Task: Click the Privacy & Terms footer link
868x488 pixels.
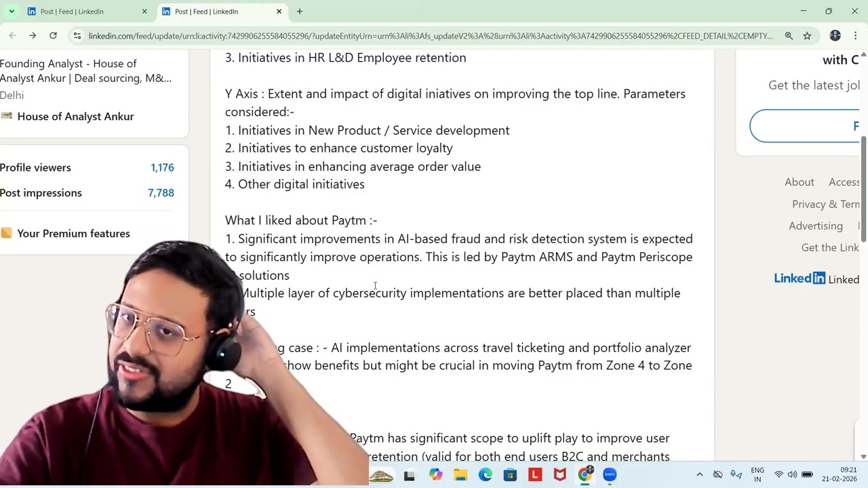Action: pyautogui.click(x=826, y=204)
